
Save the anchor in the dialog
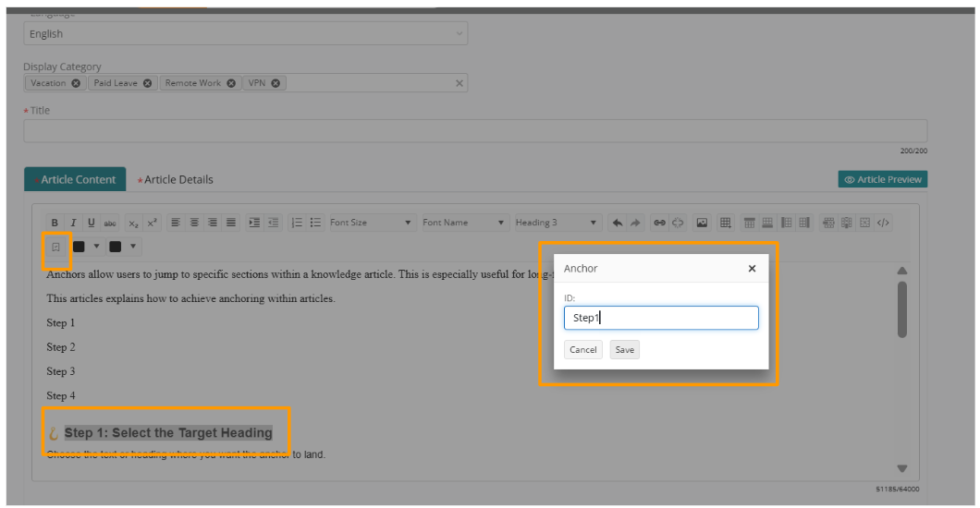[624, 349]
